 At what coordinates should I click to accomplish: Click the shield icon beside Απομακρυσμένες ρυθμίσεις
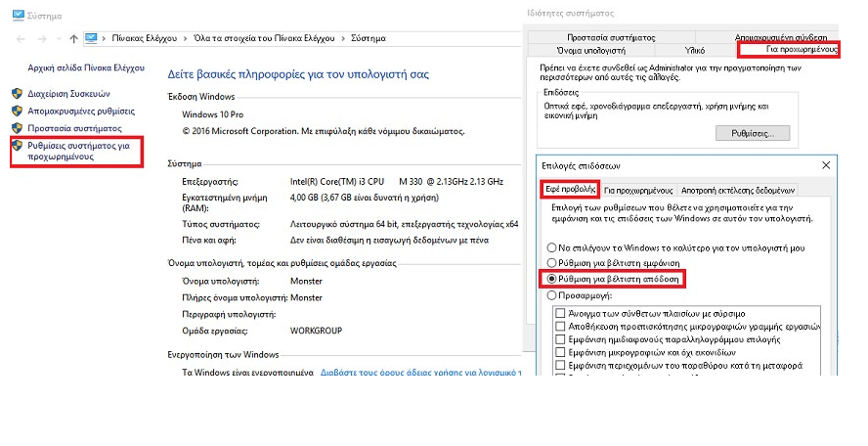point(17,111)
